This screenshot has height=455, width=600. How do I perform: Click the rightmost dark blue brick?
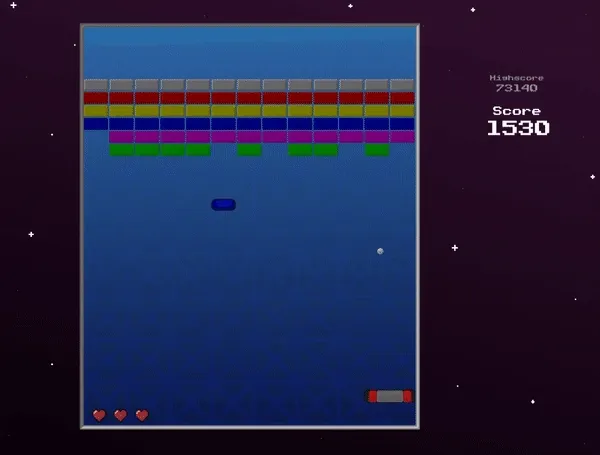tap(402, 124)
